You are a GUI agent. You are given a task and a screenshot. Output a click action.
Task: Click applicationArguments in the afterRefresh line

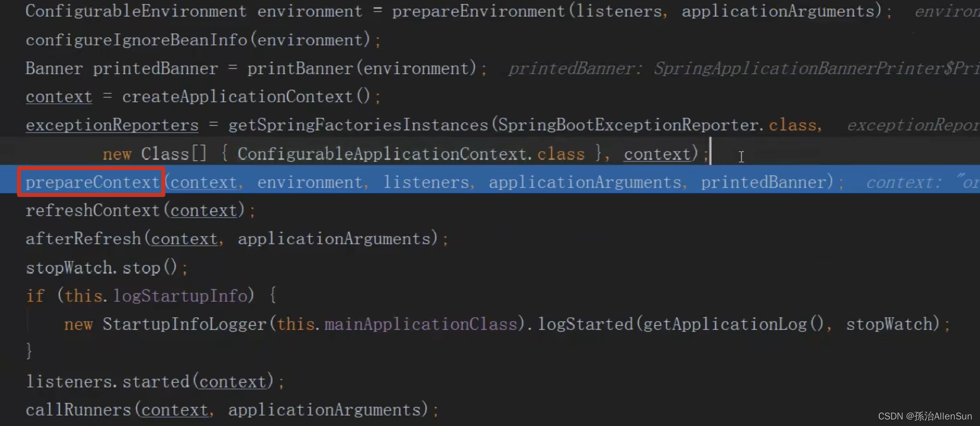click(334, 239)
